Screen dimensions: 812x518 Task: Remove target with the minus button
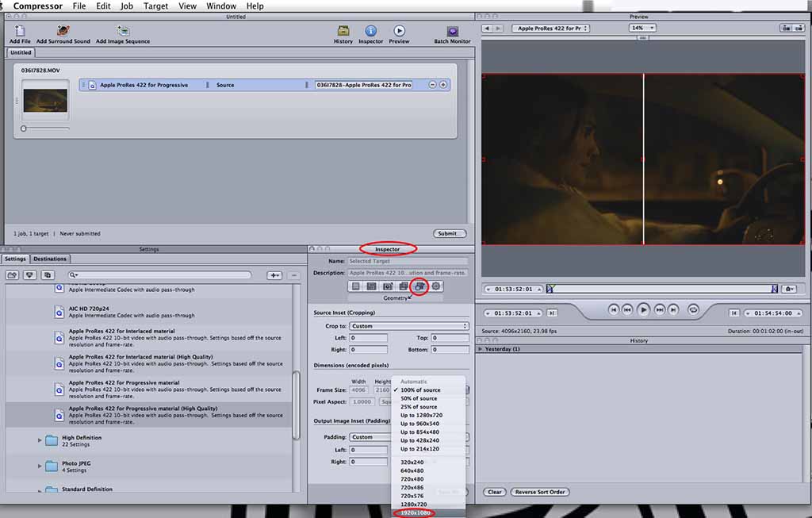[432, 85]
